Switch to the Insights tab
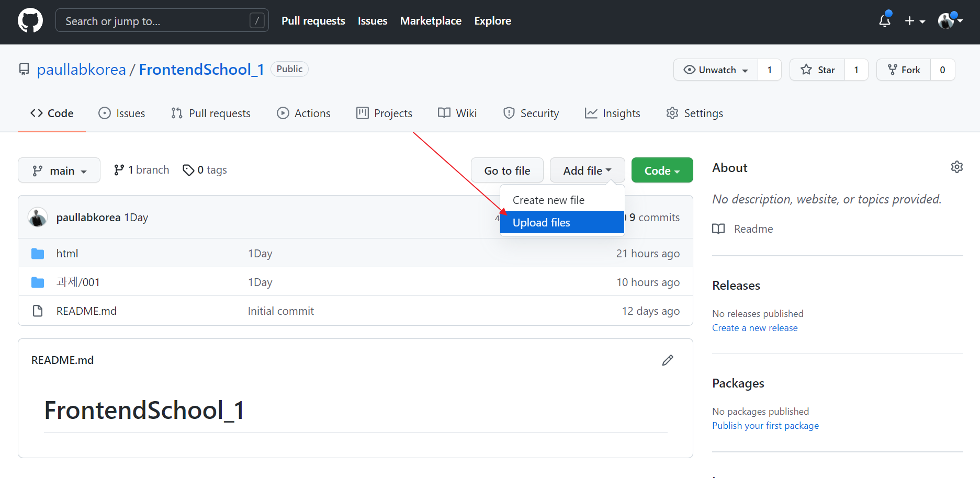 [x=612, y=113]
